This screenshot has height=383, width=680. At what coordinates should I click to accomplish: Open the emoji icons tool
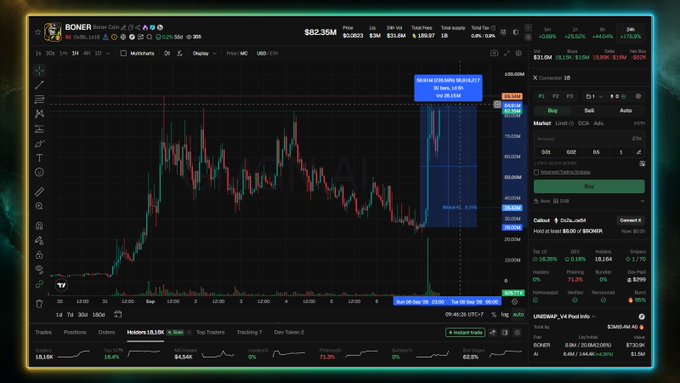tap(39, 172)
